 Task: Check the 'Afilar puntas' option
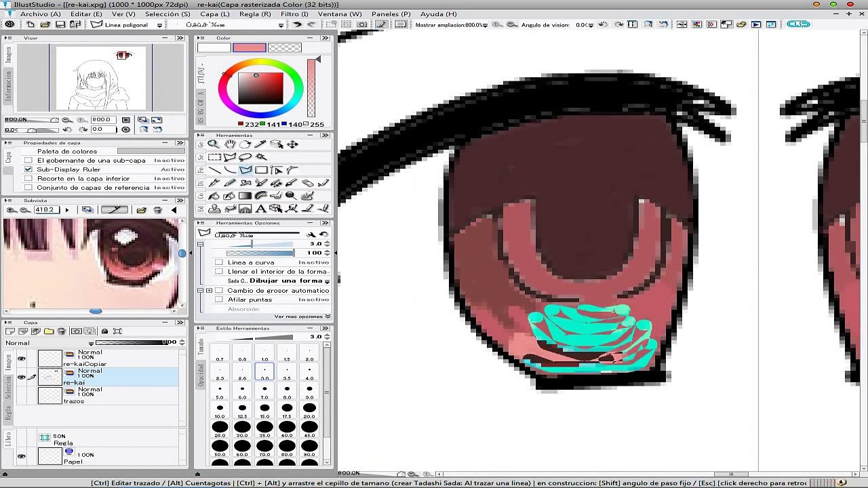tap(219, 300)
